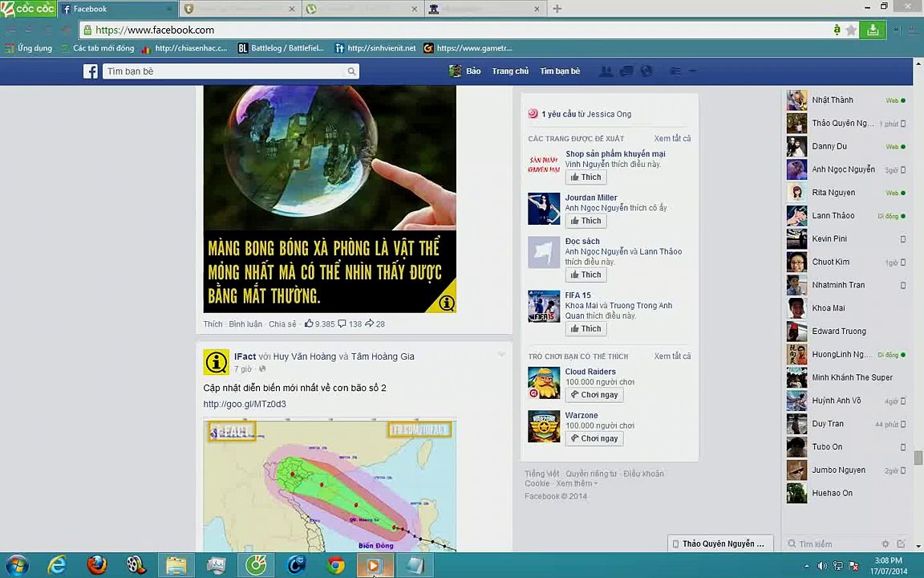This screenshot has height=578, width=924.
Task: Click clock showing 3:08 PM
Action: point(888,566)
